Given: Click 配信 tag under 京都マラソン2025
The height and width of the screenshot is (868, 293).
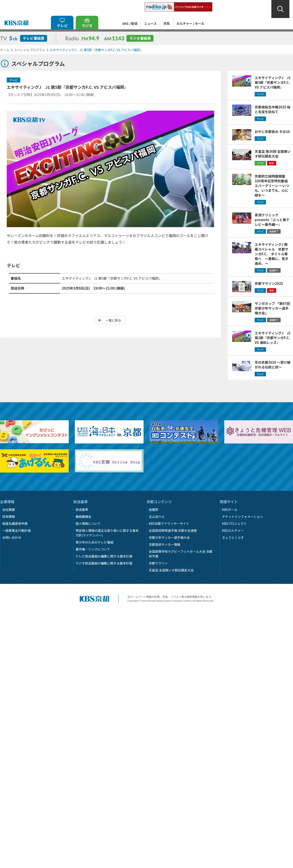Looking at the screenshot, I should [x=271, y=290].
